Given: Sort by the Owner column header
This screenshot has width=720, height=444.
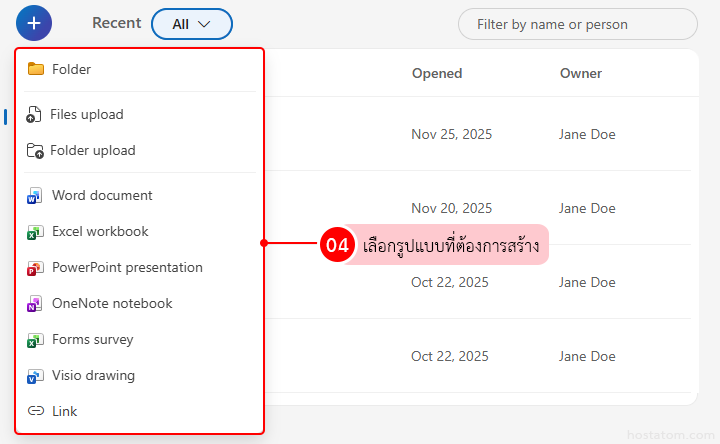Looking at the screenshot, I should click(x=580, y=73).
